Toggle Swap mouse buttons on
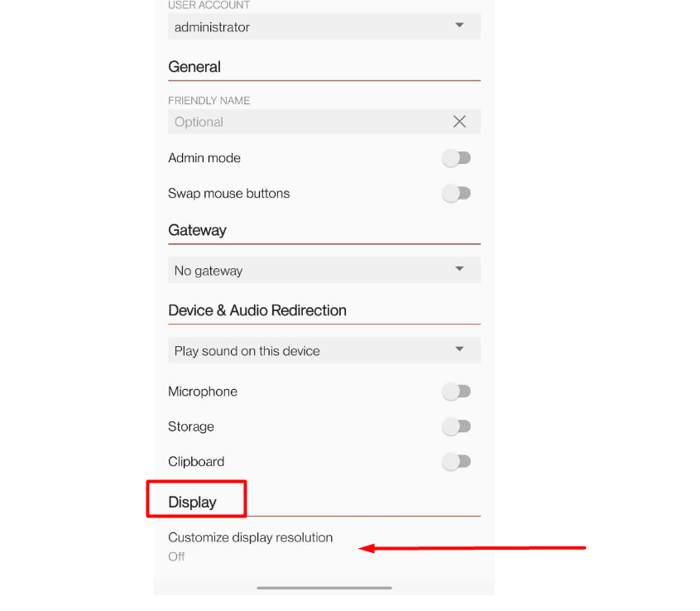 coord(456,193)
